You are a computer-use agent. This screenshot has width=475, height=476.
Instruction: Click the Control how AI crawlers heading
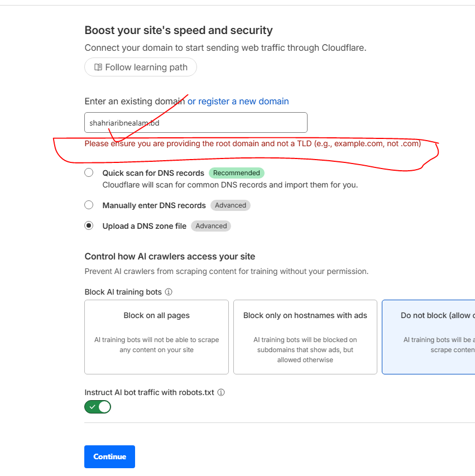click(x=170, y=257)
